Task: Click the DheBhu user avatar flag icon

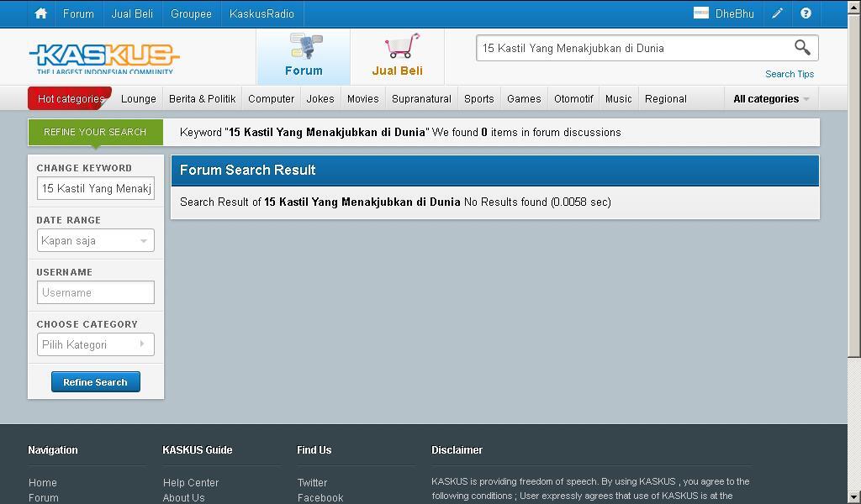Action: 700,13
